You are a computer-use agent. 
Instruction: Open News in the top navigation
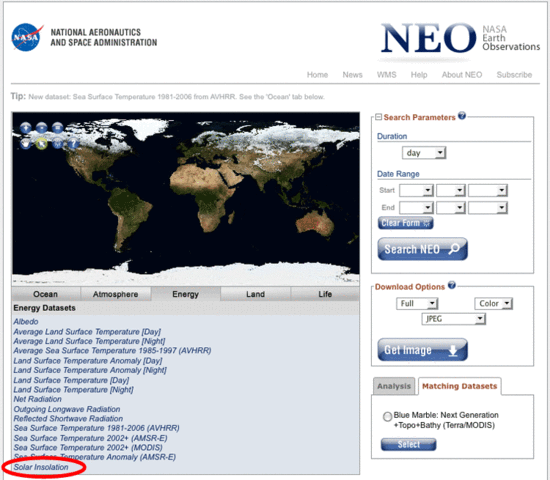353,75
